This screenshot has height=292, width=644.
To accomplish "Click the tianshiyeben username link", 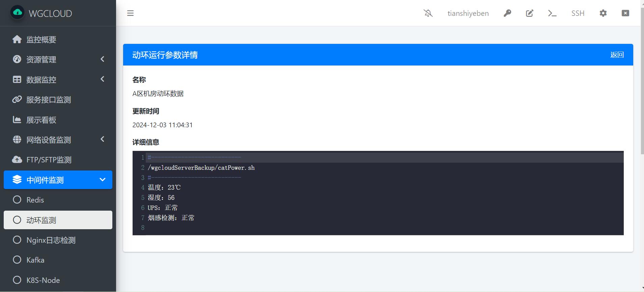I will click(x=468, y=13).
